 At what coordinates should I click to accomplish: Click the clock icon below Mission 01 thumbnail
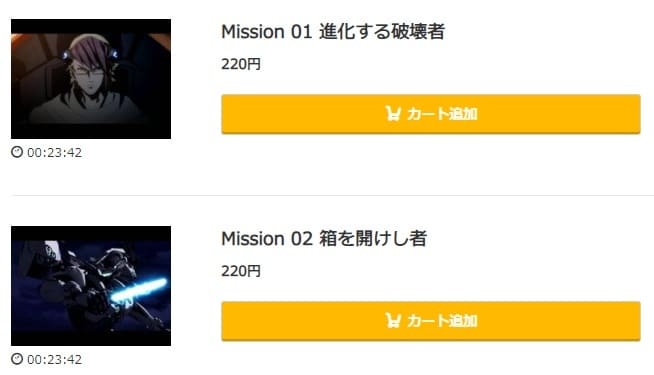coord(17,152)
